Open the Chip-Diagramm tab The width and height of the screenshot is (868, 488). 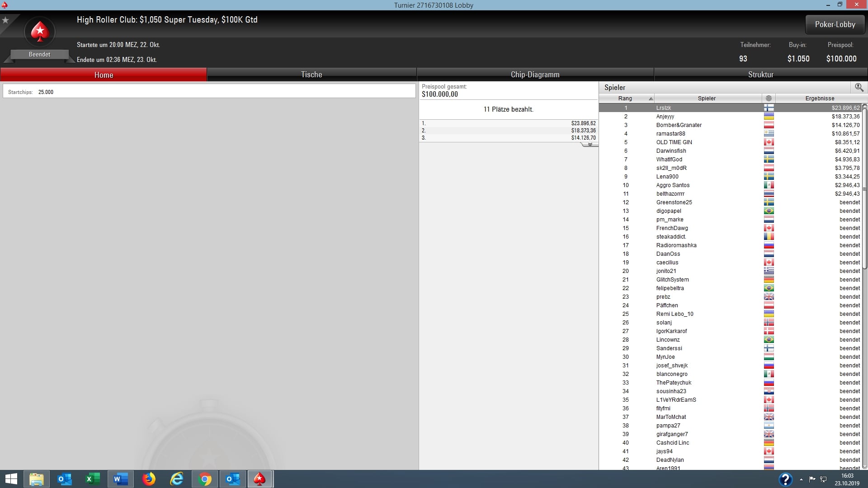pos(535,75)
